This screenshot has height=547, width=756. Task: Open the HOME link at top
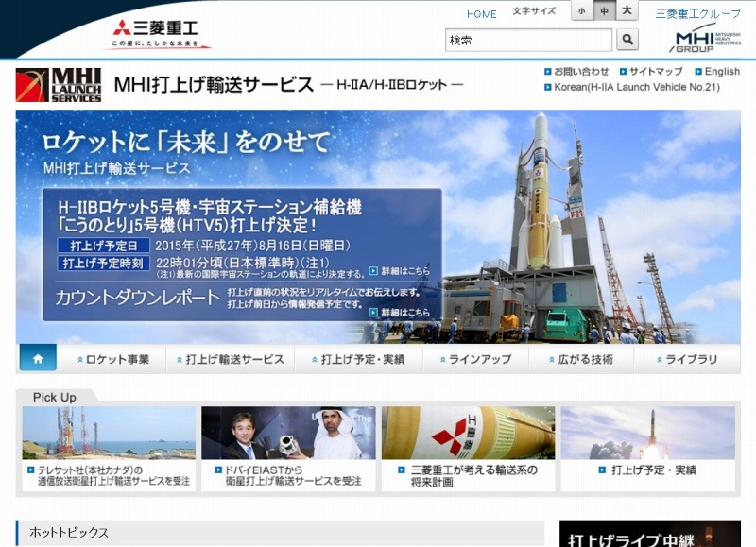(x=482, y=14)
